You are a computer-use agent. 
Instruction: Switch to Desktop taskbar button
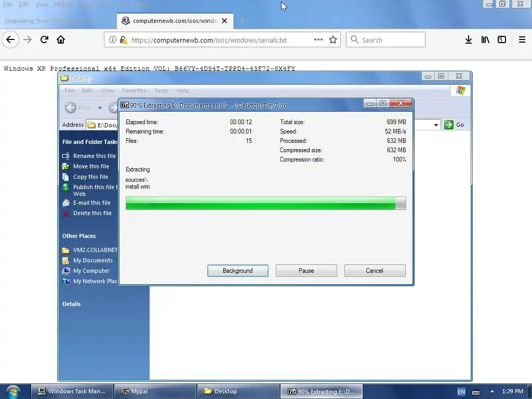point(238,391)
